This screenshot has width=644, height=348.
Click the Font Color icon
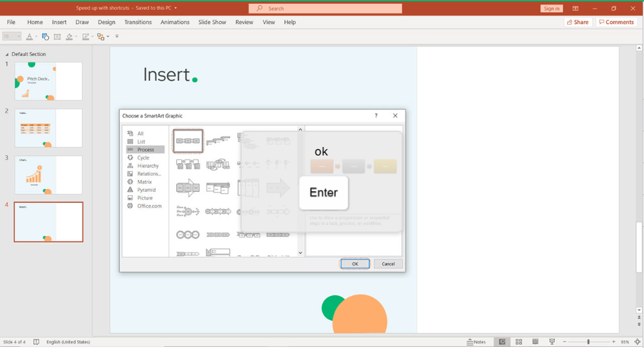tap(29, 36)
